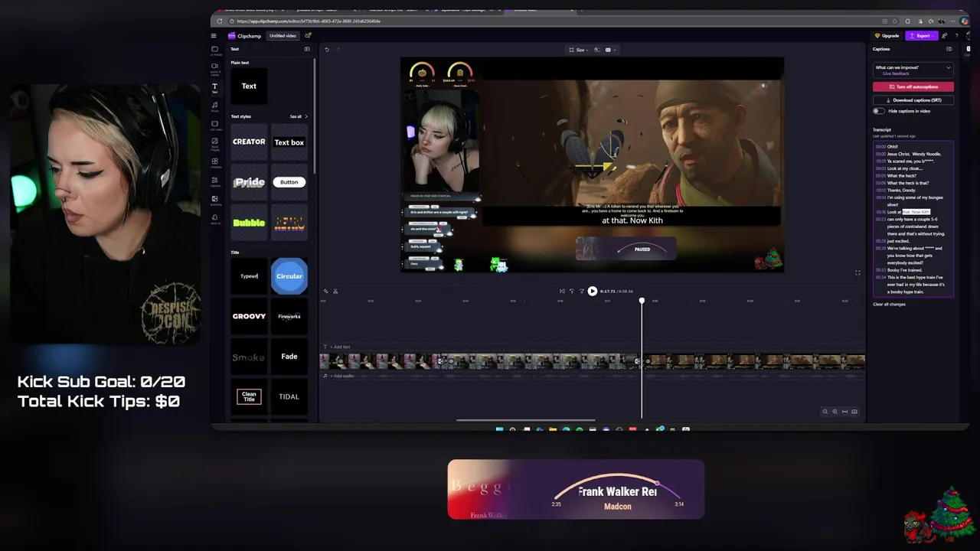Click the undo arrow
This screenshot has height=551, width=980.
pyautogui.click(x=327, y=50)
